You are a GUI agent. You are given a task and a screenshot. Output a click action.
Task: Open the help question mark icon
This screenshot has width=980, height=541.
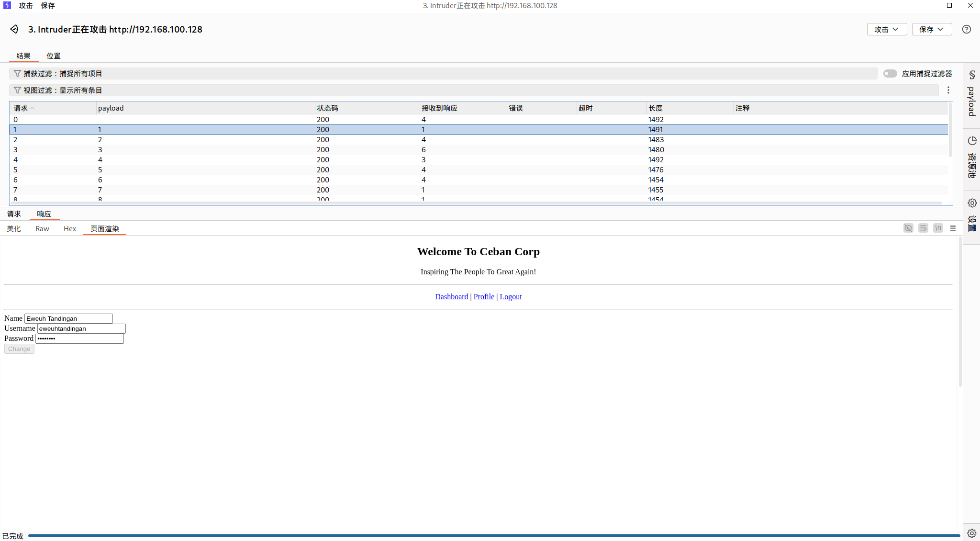[x=966, y=29]
